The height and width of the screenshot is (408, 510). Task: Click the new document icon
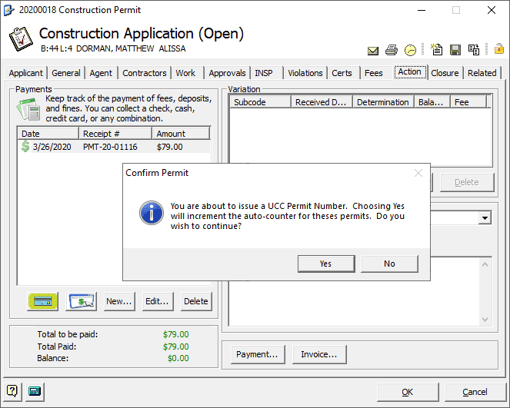(x=437, y=50)
